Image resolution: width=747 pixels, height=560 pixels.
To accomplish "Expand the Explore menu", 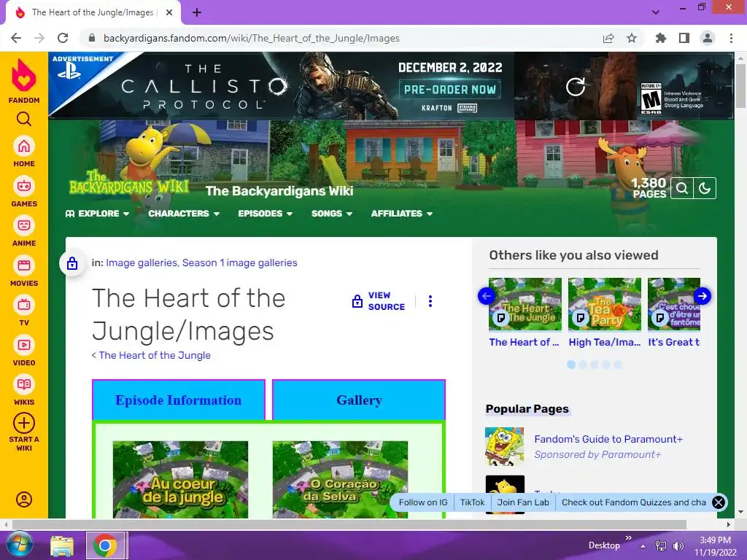I will (x=97, y=214).
